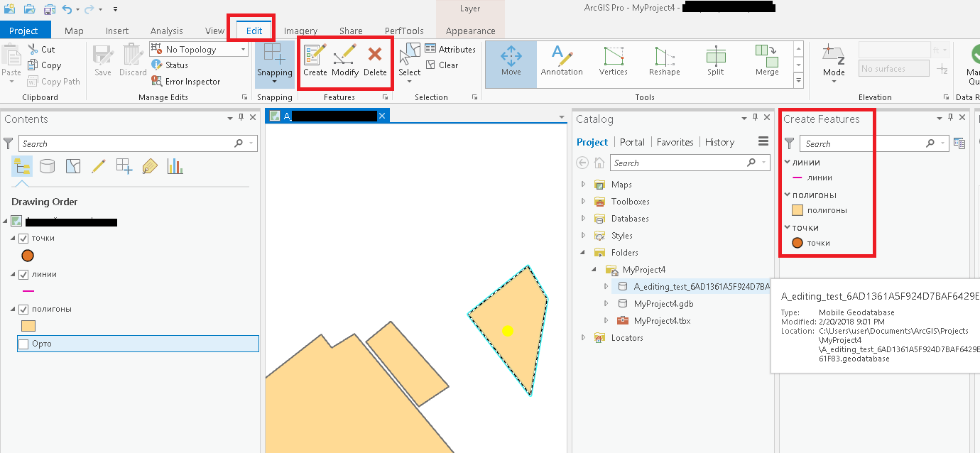The image size is (980, 453).
Task: Toggle visibility of полигоны layer
Action: coord(23,309)
